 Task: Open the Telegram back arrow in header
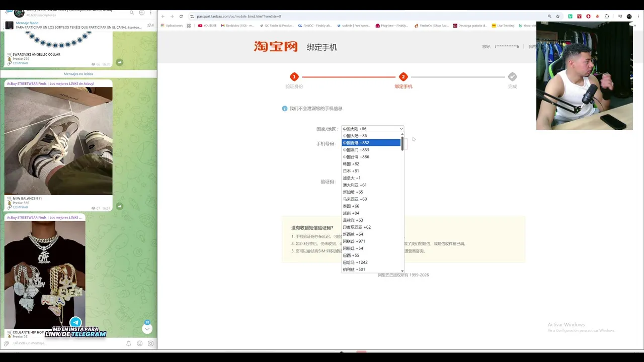pos(6,13)
